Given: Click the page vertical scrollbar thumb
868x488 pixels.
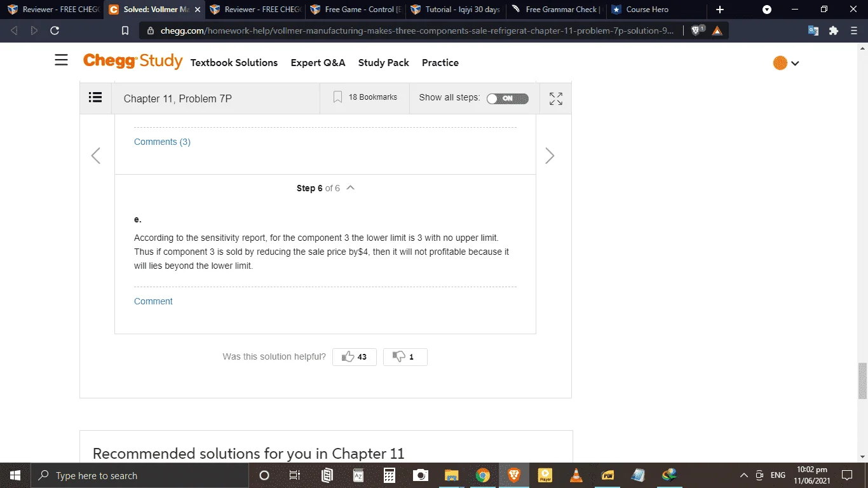Looking at the screenshot, I should (862, 381).
